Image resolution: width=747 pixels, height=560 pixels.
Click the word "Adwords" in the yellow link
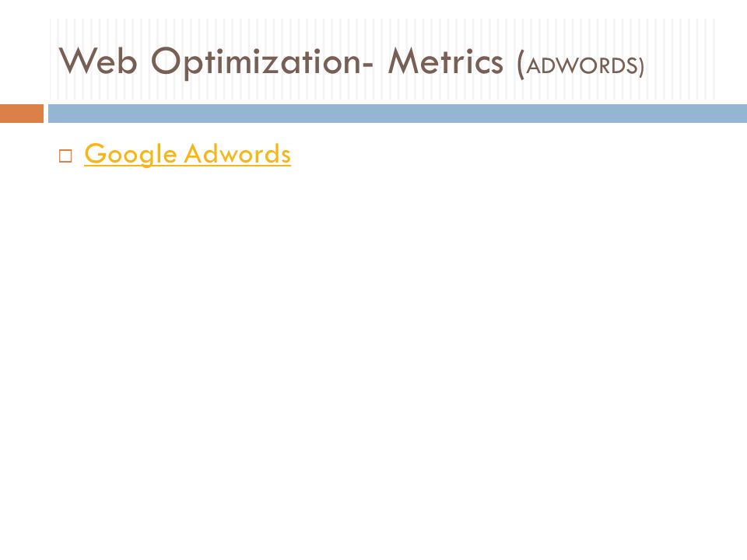click(x=237, y=153)
